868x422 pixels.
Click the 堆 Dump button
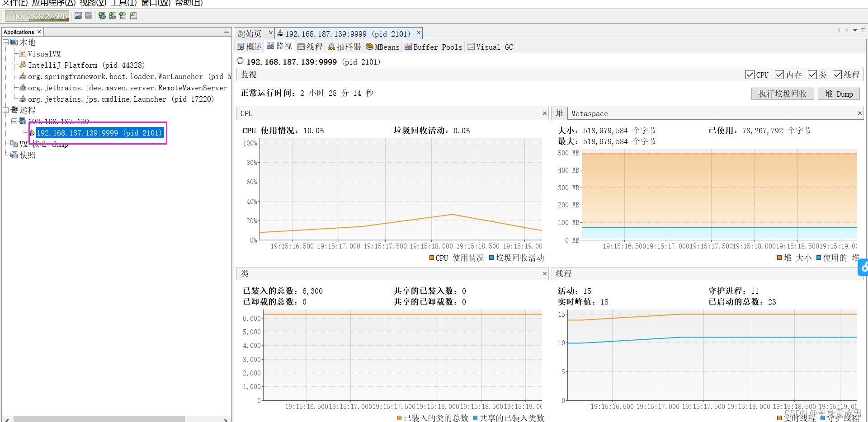(839, 94)
